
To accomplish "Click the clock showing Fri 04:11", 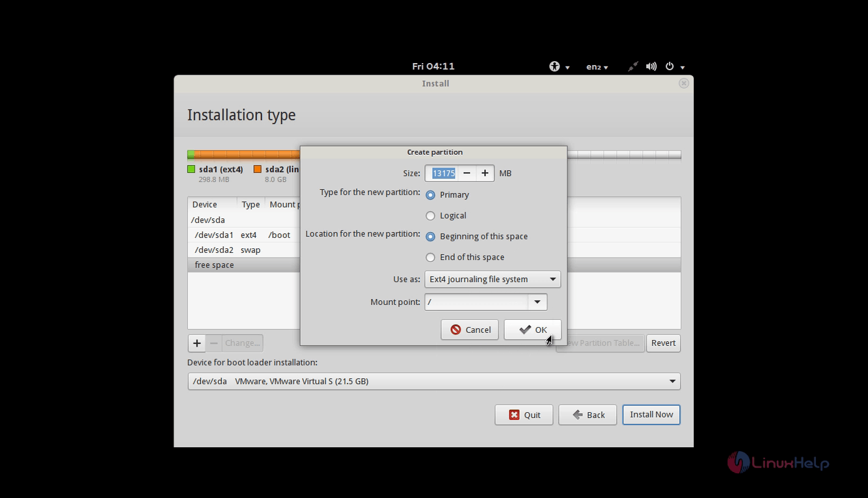I will (x=433, y=66).
